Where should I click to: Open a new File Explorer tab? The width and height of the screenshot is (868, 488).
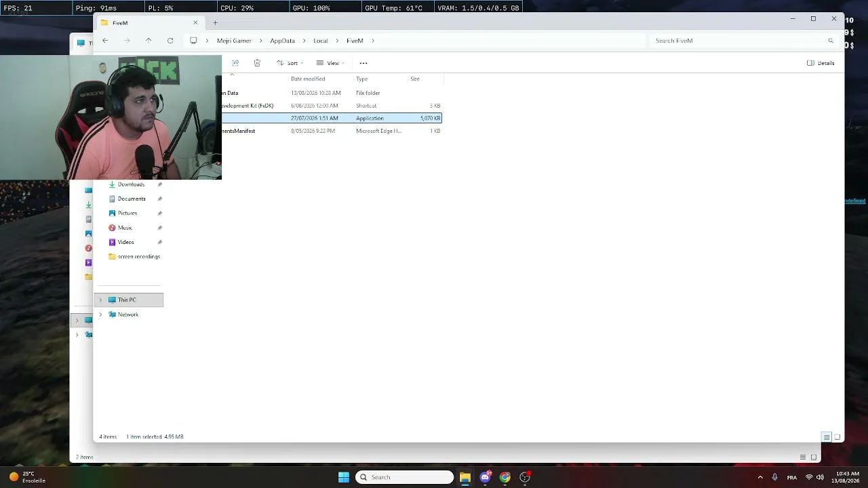click(x=215, y=23)
